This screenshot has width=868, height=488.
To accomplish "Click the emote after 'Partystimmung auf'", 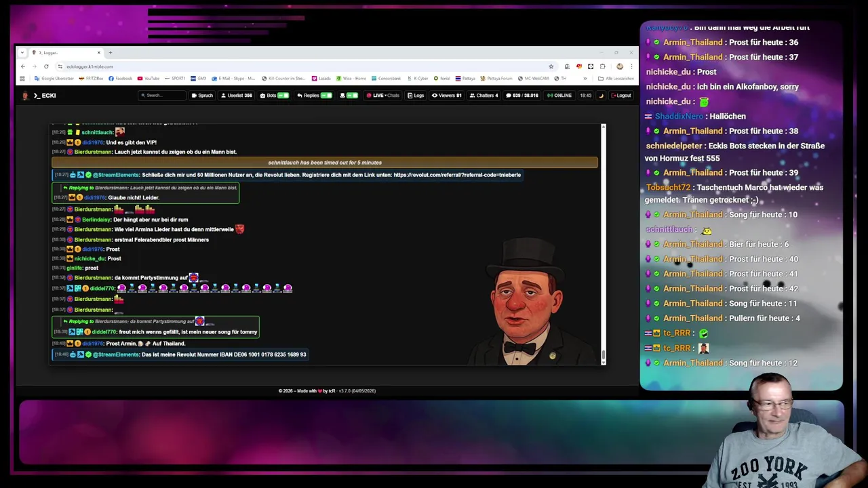I will click(x=194, y=277).
